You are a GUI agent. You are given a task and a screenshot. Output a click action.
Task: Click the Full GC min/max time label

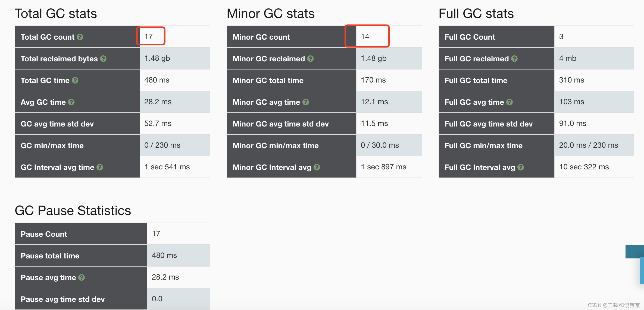(x=483, y=145)
